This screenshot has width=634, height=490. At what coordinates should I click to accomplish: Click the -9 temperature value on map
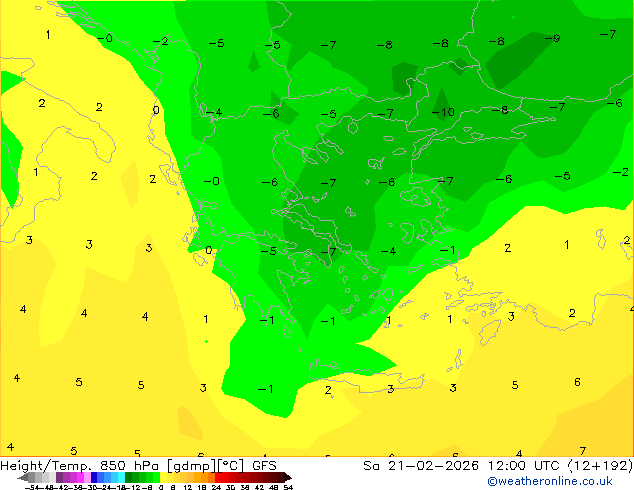pyautogui.click(x=552, y=38)
